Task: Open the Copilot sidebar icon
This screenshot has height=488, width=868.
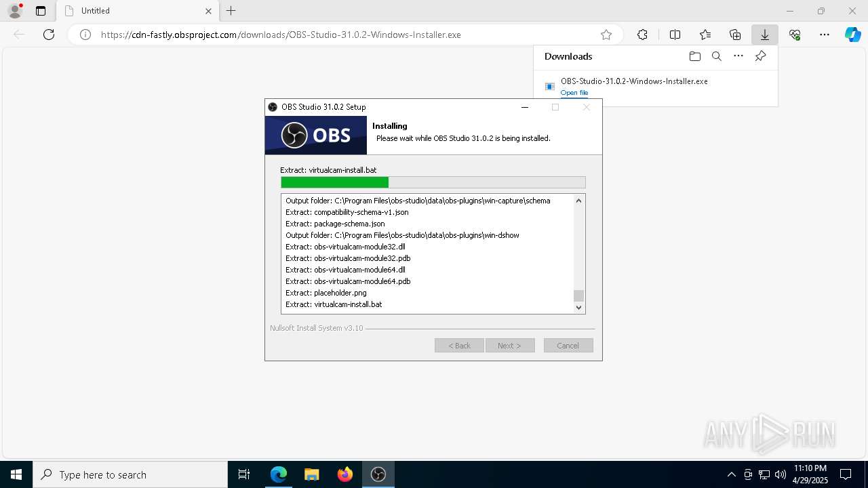Action: point(852,35)
